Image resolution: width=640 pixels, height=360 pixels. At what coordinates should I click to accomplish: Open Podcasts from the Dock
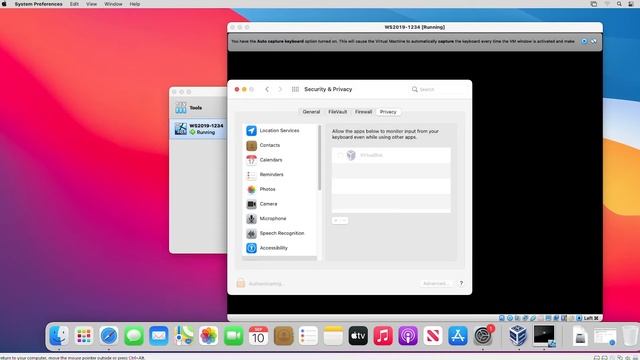pos(408,336)
